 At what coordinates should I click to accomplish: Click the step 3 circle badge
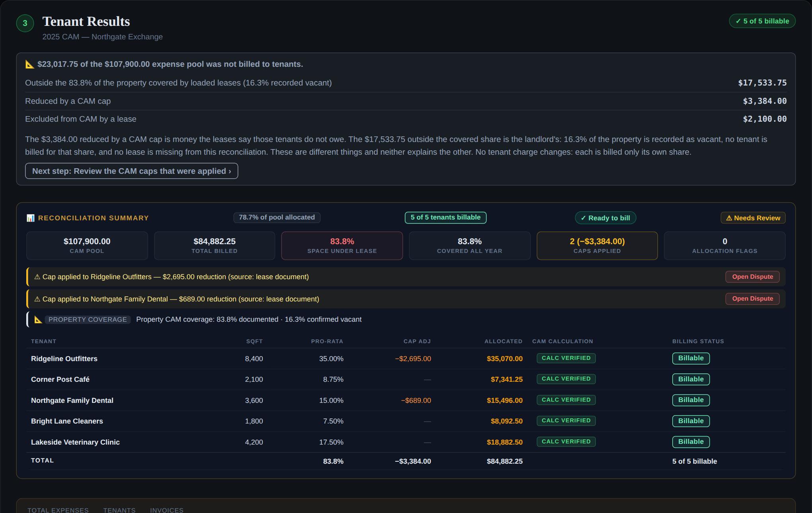[25, 23]
